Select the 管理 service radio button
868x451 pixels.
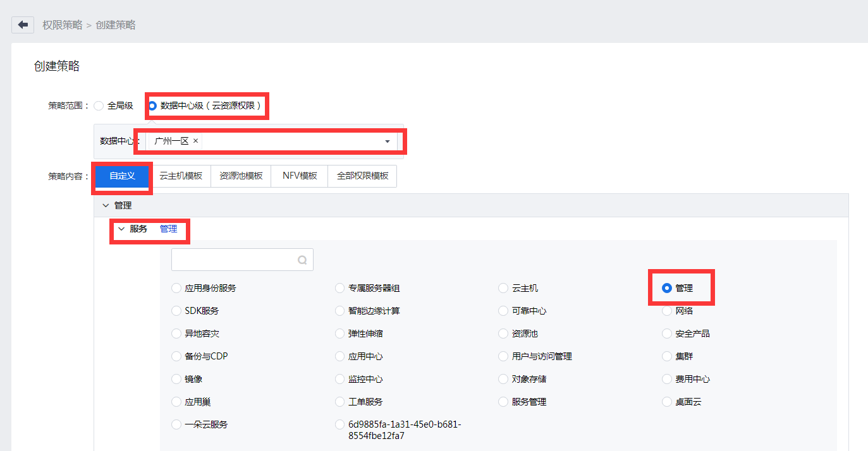pyautogui.click(x=667, y=288)
